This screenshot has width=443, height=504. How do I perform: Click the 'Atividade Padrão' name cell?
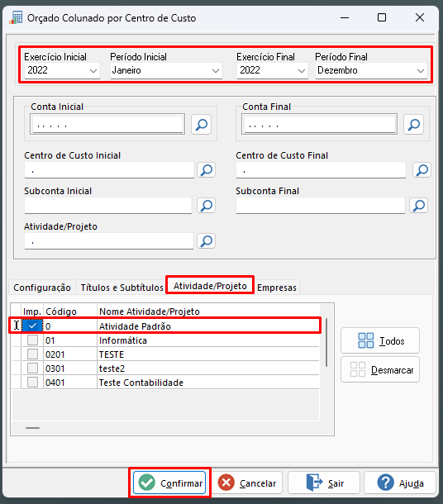pyautogui.click(x=208, y=326)
